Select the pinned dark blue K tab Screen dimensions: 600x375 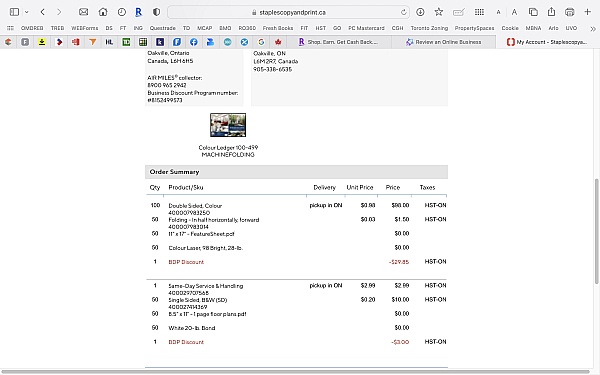[160, 42]
